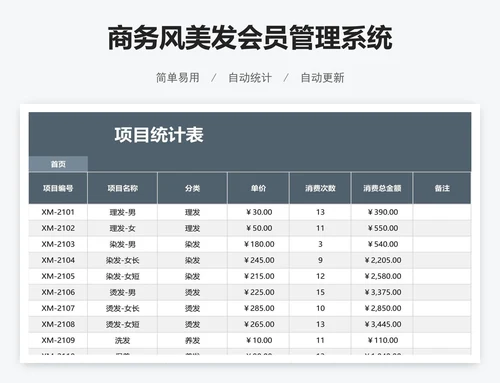
Task: Click the 自动更新 subtitle text
Action: pos(322,78)
